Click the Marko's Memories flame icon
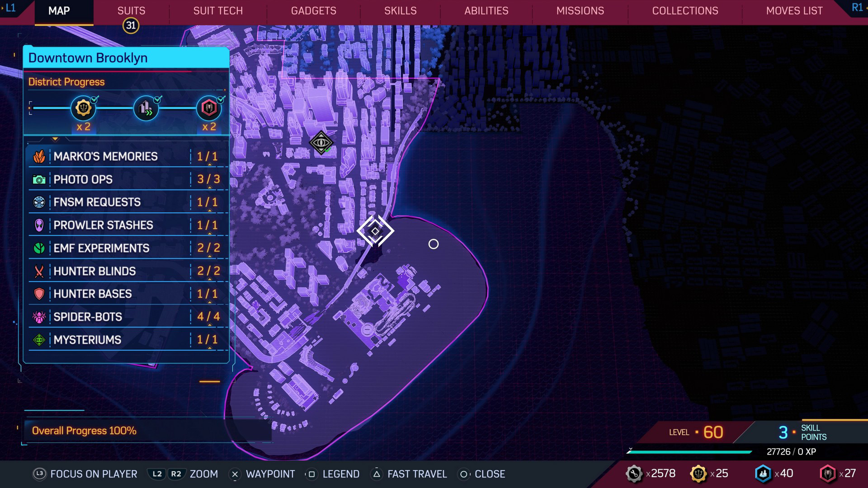The height and width of the screenshot is (488, 868). 39,156
